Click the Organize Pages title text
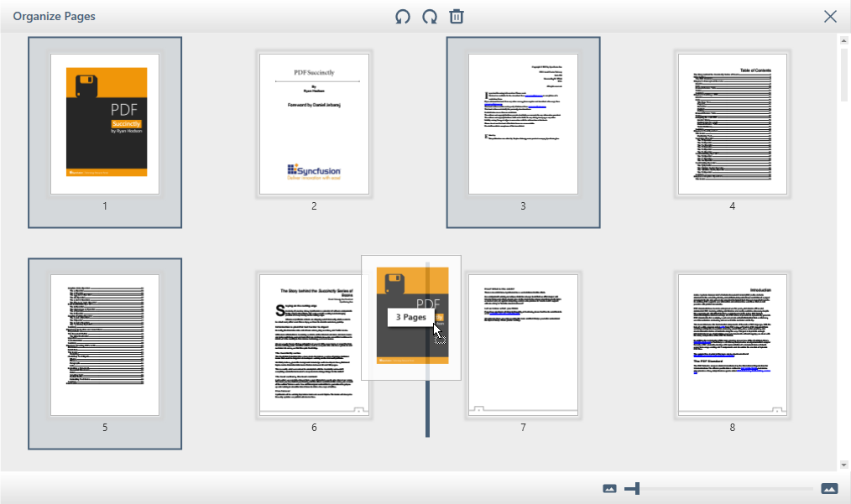 pyautogui.click(x=54, y=17)
